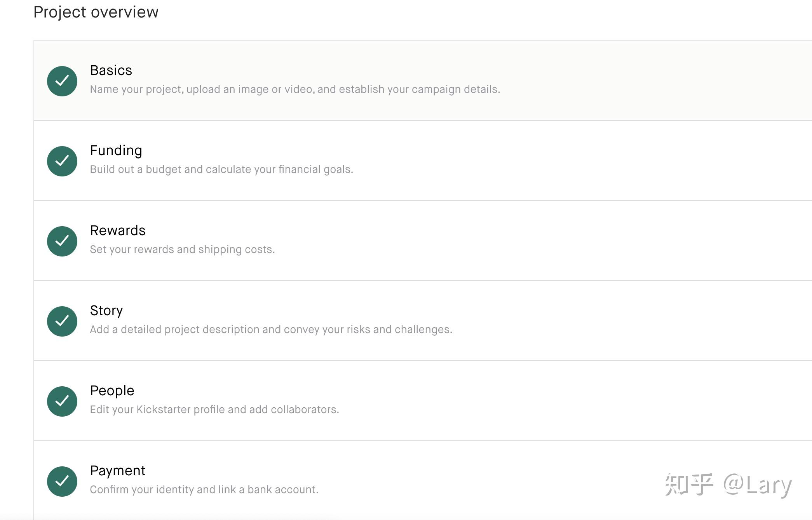
Task: Click 'Confirm your identity' description text
Action: pos(204,490)
